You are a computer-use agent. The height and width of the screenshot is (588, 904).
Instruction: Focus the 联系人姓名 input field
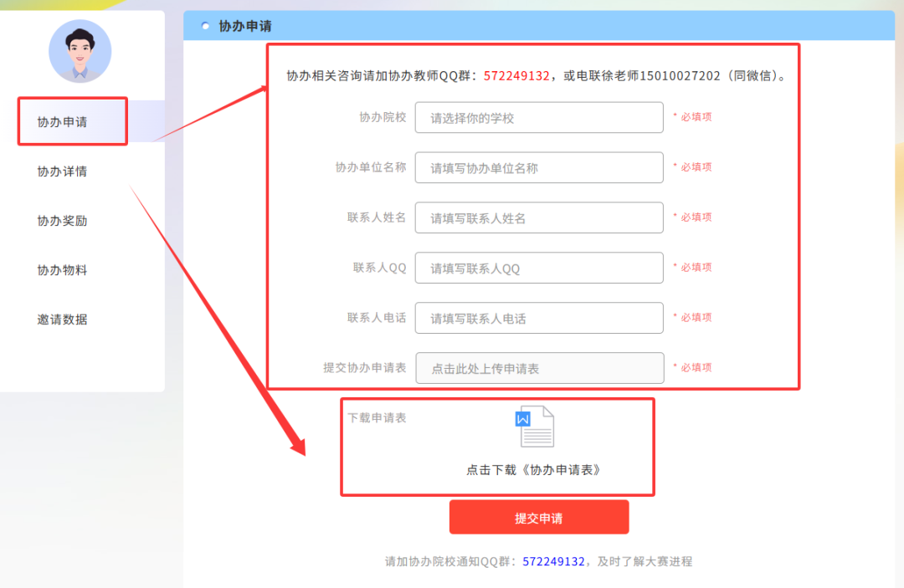point(539,217)
